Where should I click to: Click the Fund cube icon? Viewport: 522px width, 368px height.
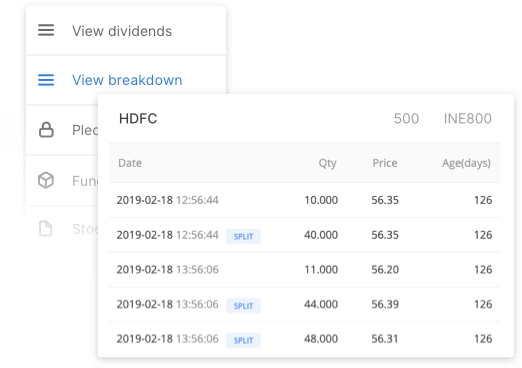(x=46, y=180)
